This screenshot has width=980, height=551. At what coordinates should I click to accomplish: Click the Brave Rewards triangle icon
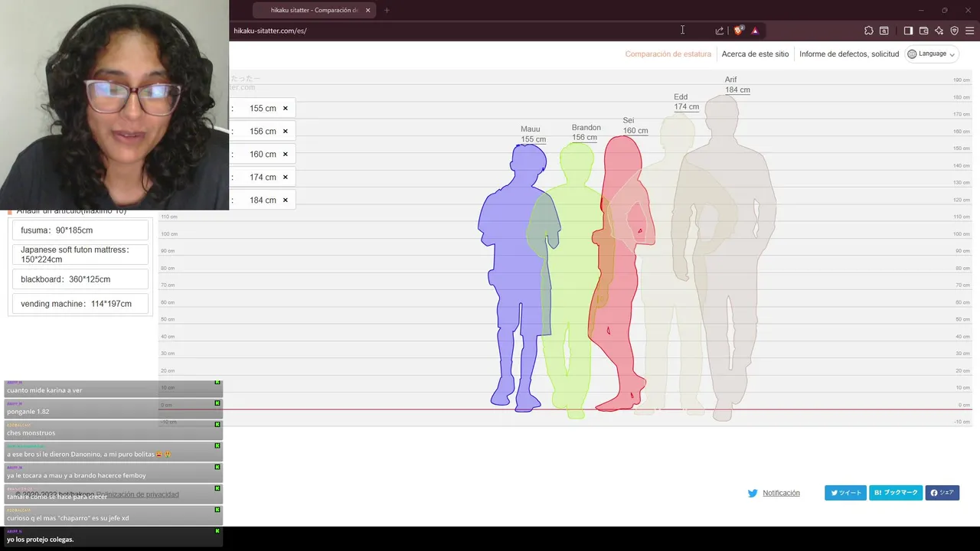click(755, 31)
